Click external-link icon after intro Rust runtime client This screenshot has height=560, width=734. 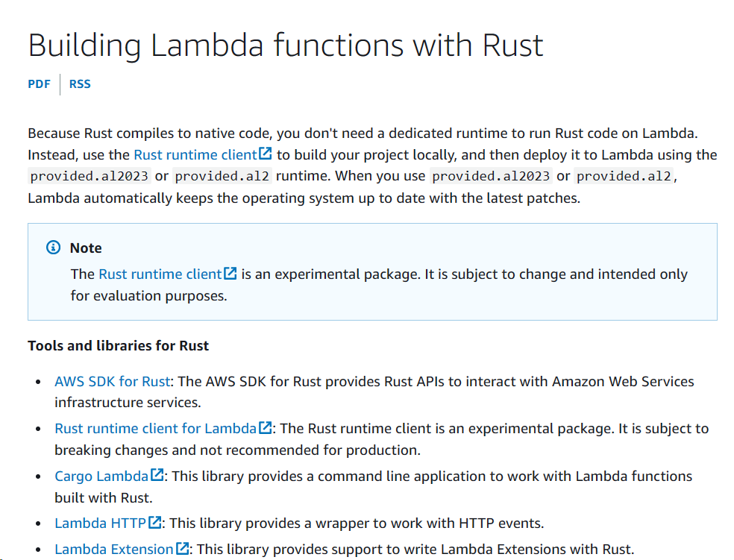click(266, 154)
